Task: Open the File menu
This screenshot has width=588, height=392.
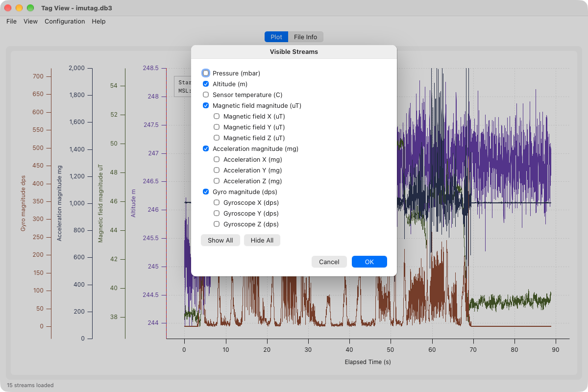Action: pyautogui.click(x=11, y=21)
